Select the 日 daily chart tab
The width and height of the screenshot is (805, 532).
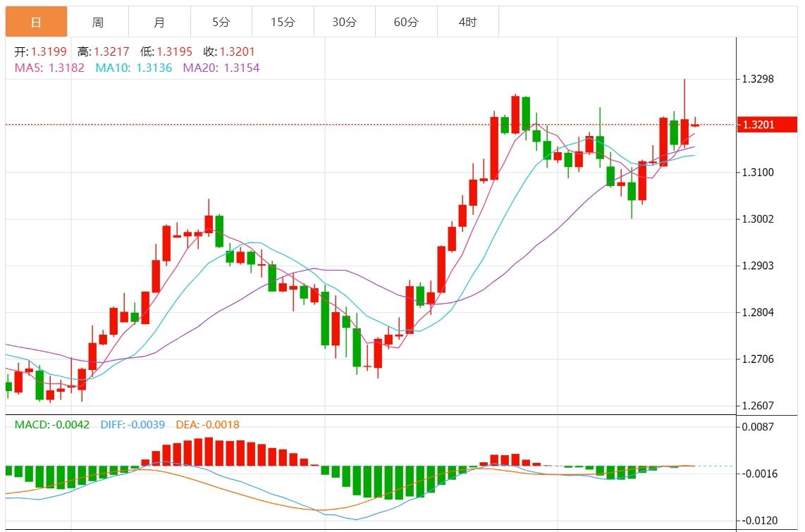point(36,22)
